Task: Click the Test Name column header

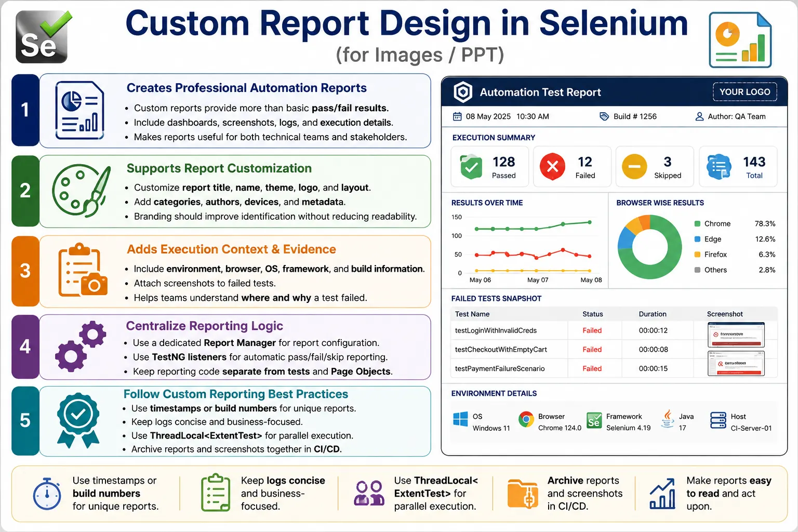Action: pyautogui.click(x=472, y=314)
